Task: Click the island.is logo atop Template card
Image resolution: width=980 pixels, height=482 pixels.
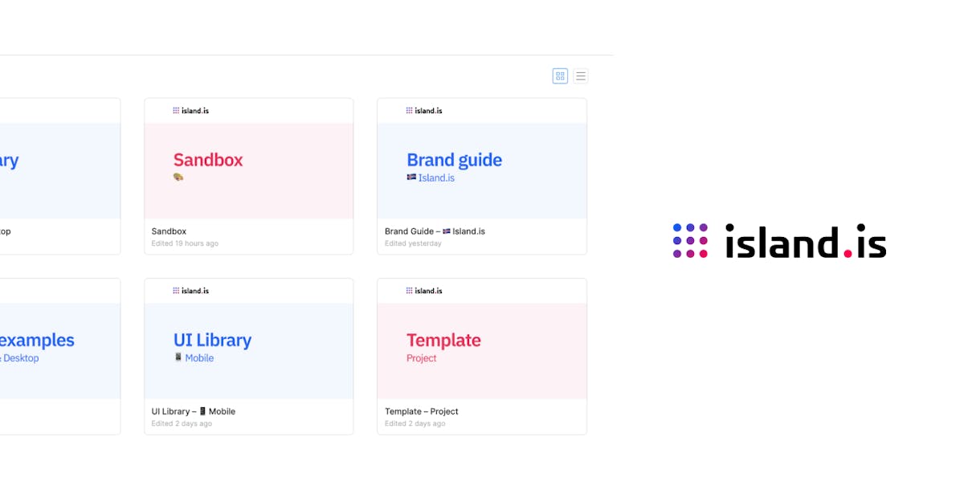Action: click(x=424, y=291)
